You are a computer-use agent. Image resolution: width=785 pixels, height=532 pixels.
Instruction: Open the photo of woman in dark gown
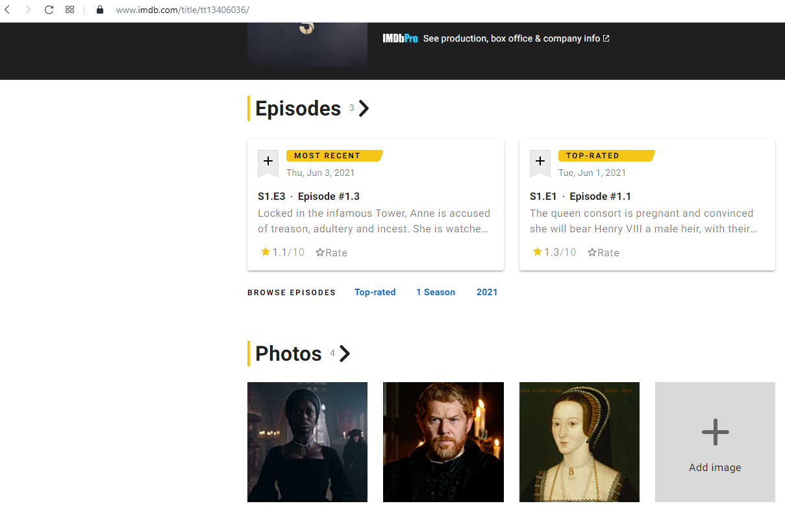(x=307, y=442)
